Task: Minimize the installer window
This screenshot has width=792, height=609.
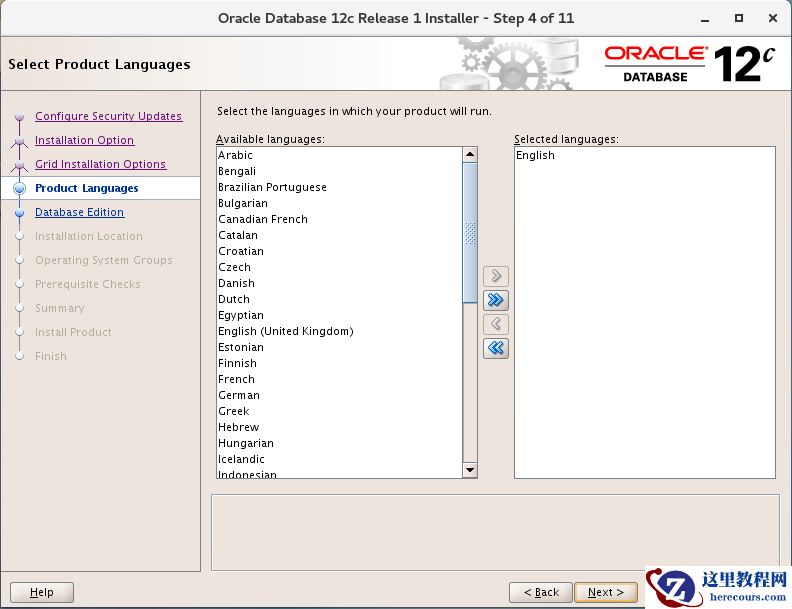Action: pos(705,19)
